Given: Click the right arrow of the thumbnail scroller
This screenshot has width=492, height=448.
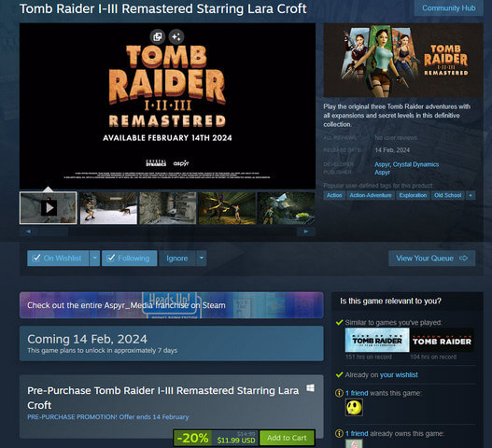Looking at the screenshot, I should point(306,231).
